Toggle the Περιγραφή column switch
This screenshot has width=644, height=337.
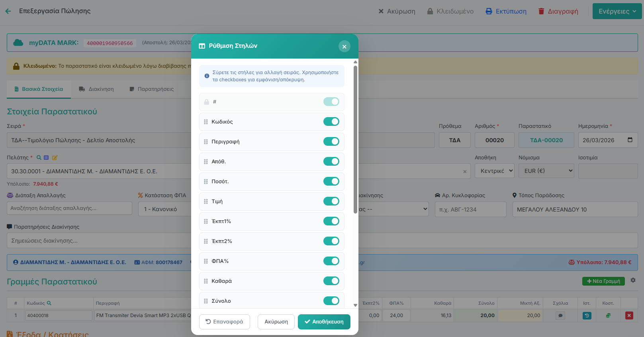click(x=331, y=141)
